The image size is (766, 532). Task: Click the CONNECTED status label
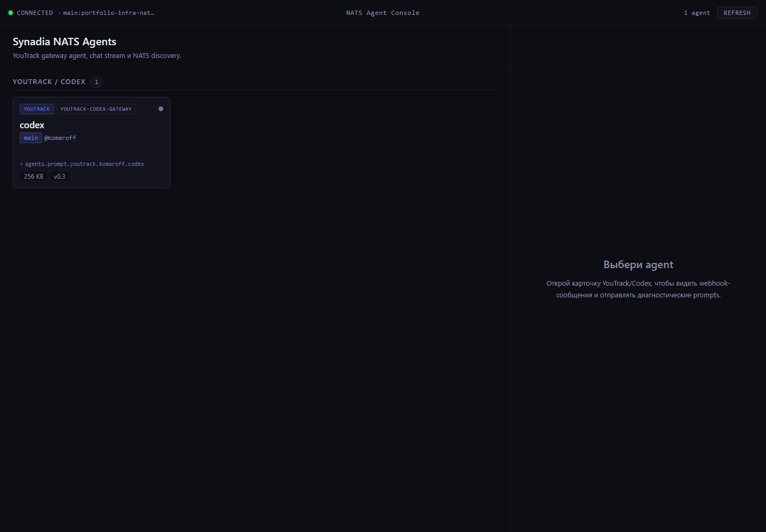pos(35,13)
